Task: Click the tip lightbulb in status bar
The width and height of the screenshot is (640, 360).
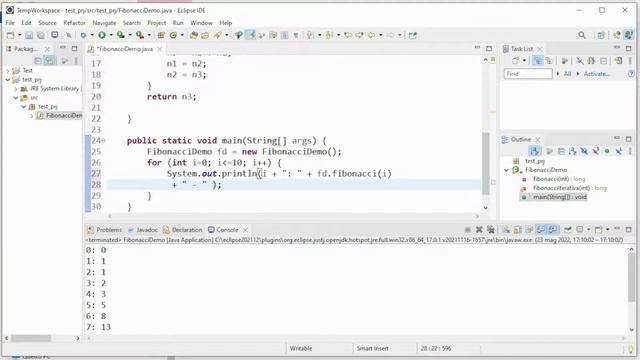Action: (631, 349)
